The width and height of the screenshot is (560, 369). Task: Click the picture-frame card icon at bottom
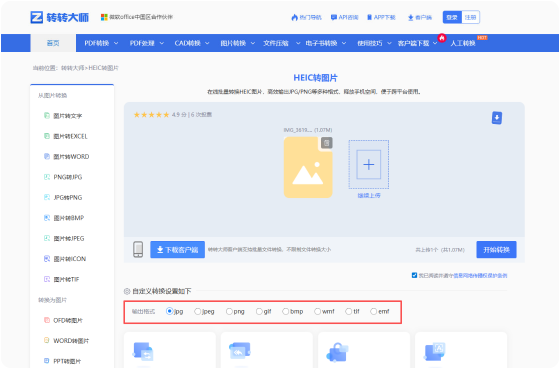point(435,351)
